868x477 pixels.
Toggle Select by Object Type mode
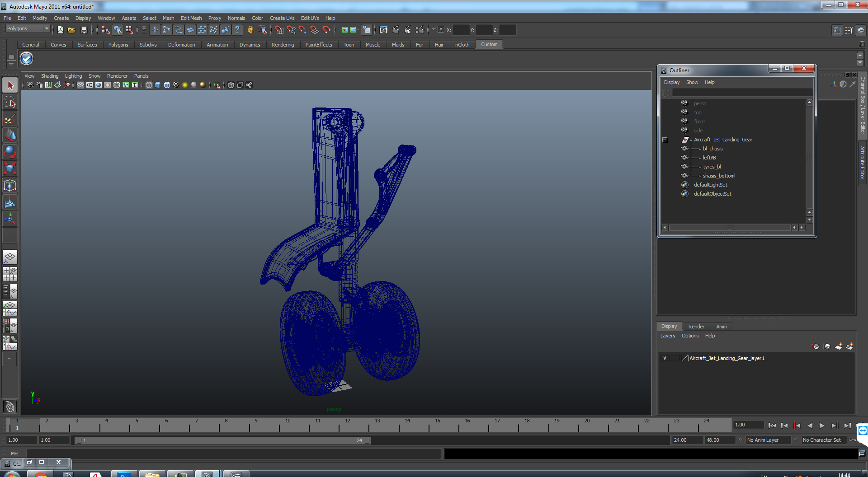pyautogui.click(x=118, y=30)
